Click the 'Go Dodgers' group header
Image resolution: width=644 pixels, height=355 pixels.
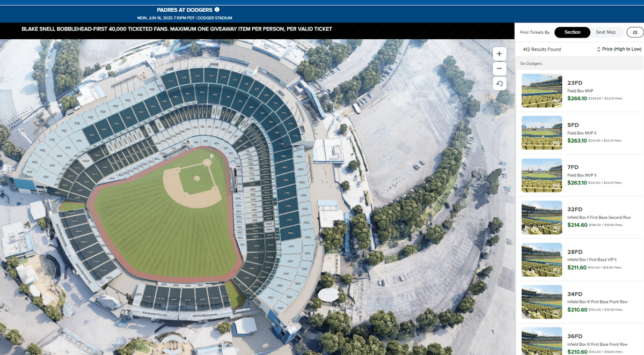[x=531, y=63]
